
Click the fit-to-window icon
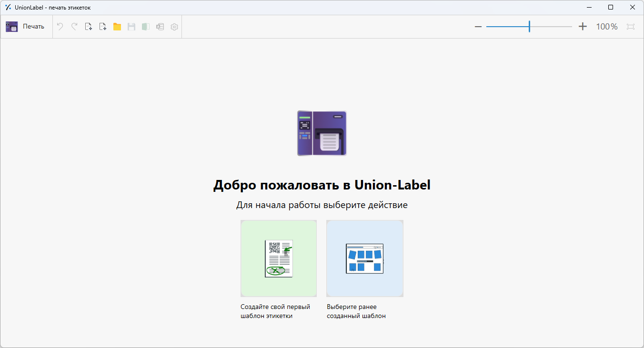(x=631, y=27)
